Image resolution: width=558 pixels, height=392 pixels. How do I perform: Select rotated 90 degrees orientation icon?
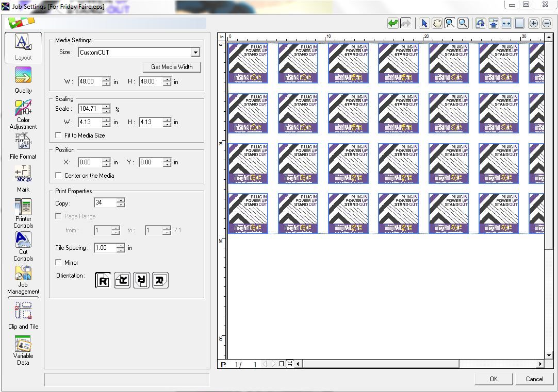coord(122,280)
